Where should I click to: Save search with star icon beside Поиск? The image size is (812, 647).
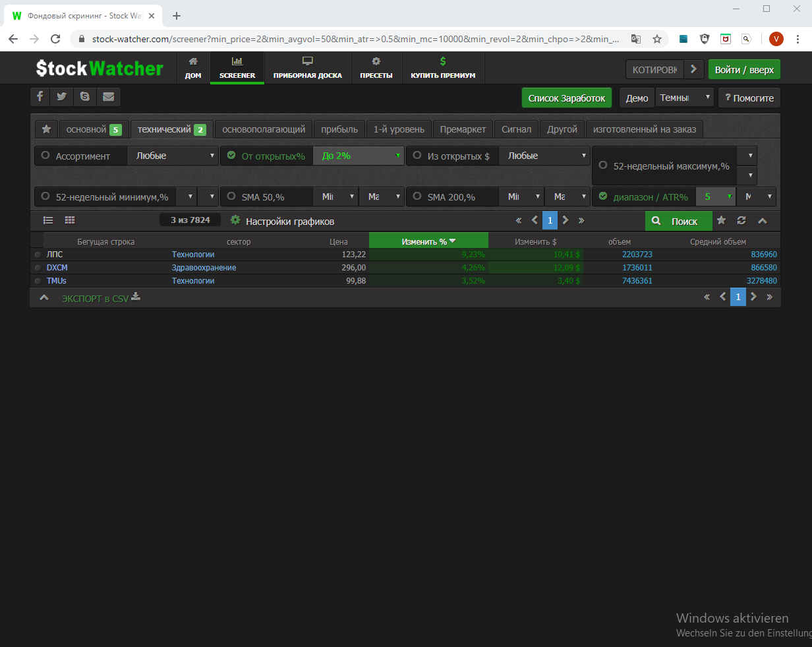(721, 221)
